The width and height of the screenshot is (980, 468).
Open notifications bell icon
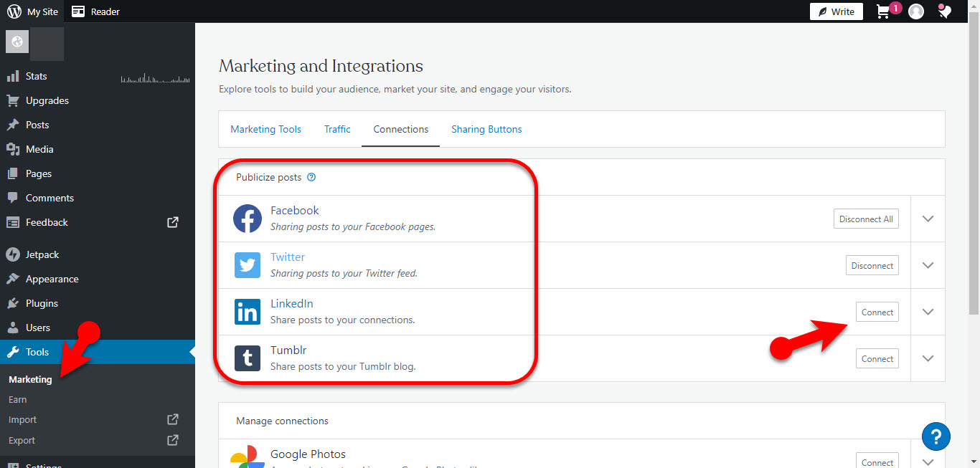click(945, 11)
